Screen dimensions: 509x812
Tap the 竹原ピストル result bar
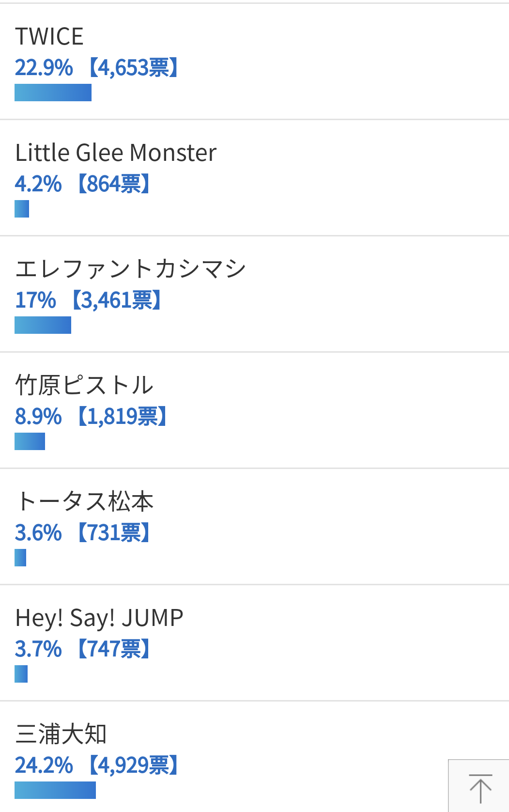pyautogui.click(x=30, y=441)
